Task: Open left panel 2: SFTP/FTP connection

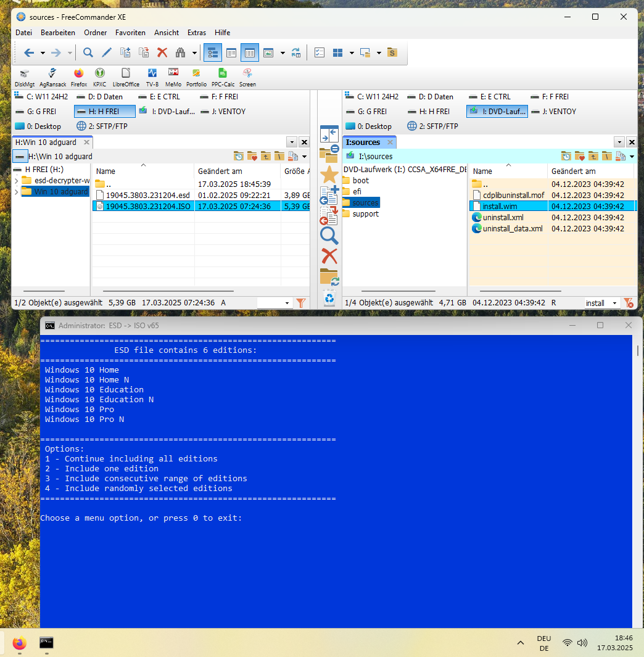Action: point(102,126)
